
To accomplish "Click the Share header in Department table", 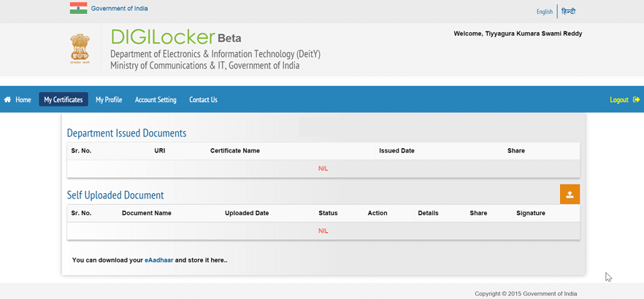I will (516, 151).
